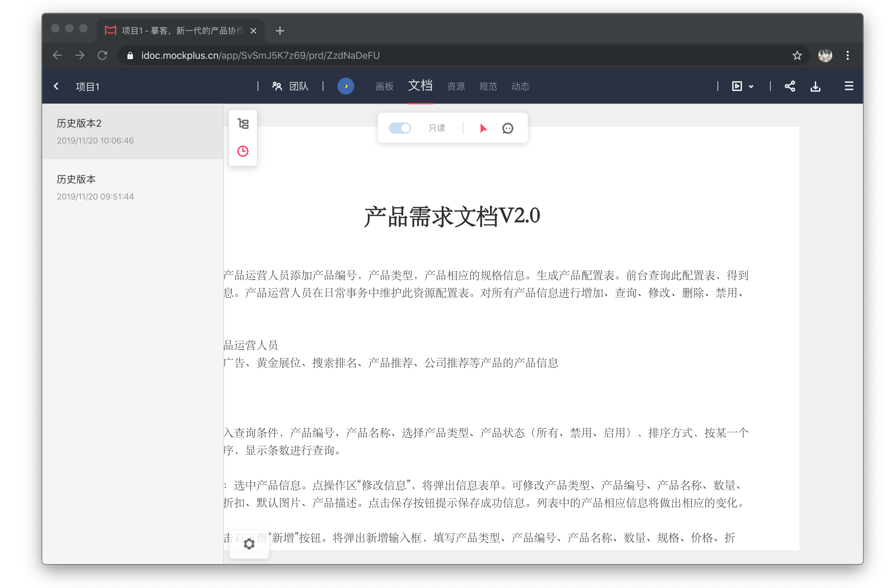Image resolution: width=896 pixels, height=588 pixels.
Task: Open the document outline tree icon
Action: (243, 124)
